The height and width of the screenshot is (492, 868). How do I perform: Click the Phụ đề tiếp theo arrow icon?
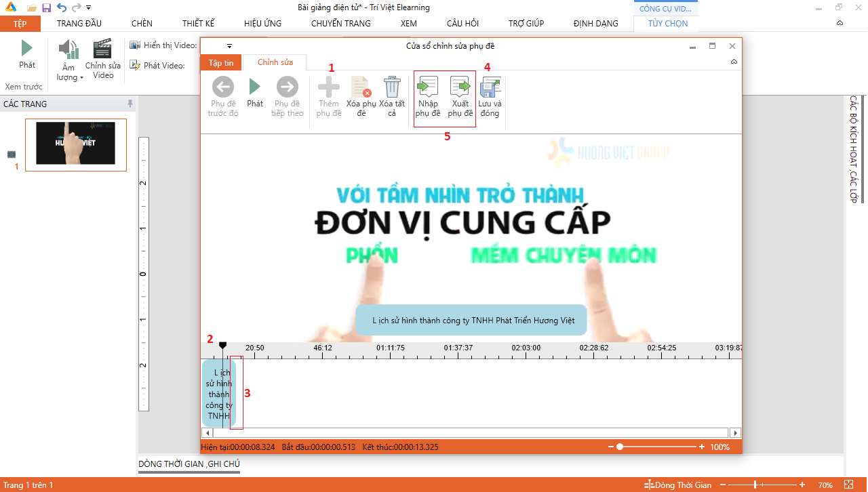point(288,86)
